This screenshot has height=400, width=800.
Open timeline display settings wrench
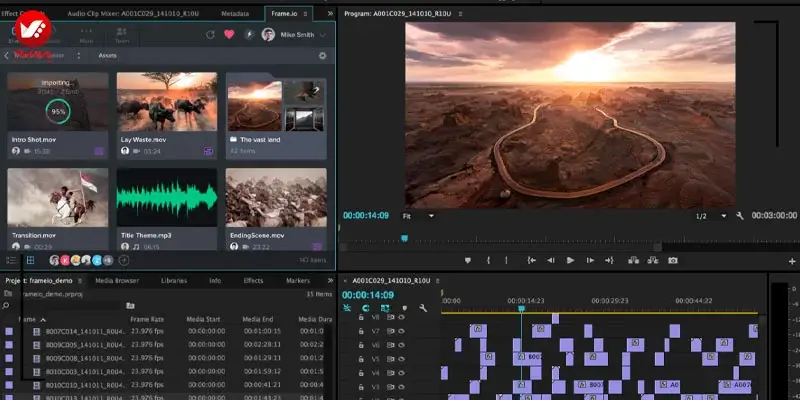click(423, 308)
